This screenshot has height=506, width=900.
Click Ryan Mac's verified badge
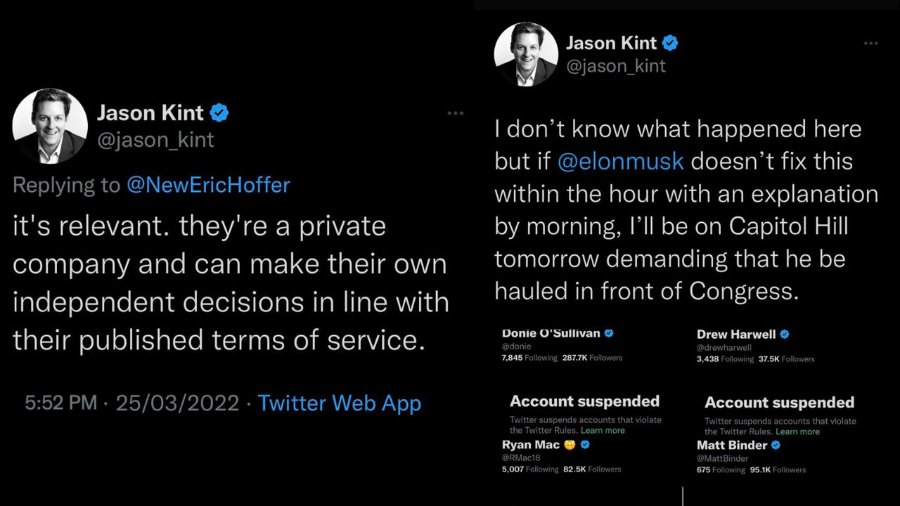click(x=585, y=444)
